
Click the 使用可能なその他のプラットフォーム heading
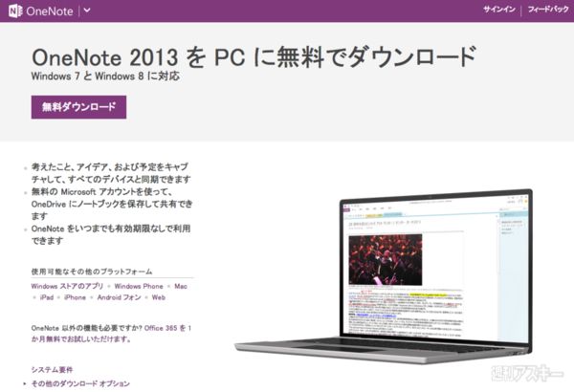click(92, 272)
